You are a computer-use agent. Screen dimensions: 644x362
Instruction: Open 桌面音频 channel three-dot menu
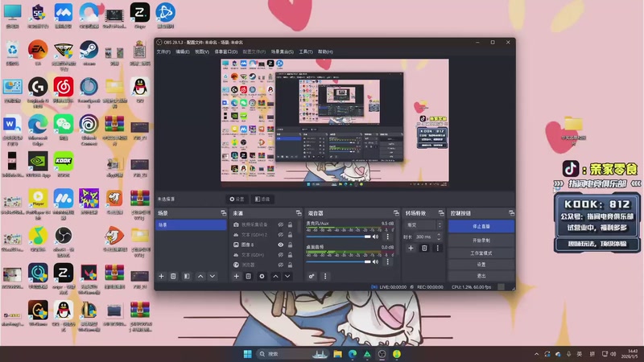click(387, 261)
